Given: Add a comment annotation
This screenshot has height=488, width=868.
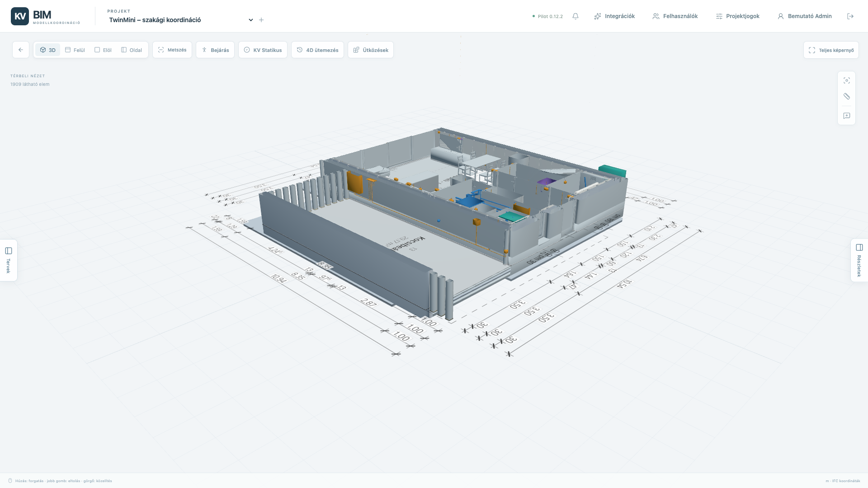Looking at the screenshot, I should point(847,116).
